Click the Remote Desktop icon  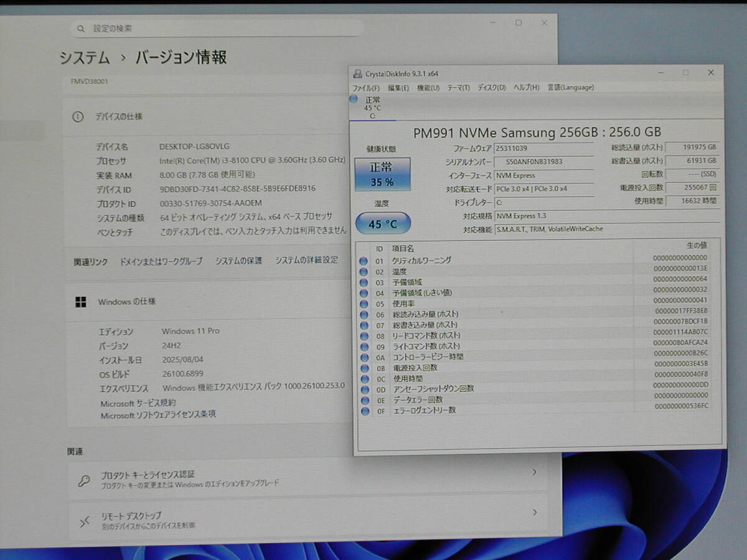pos(84,521)
